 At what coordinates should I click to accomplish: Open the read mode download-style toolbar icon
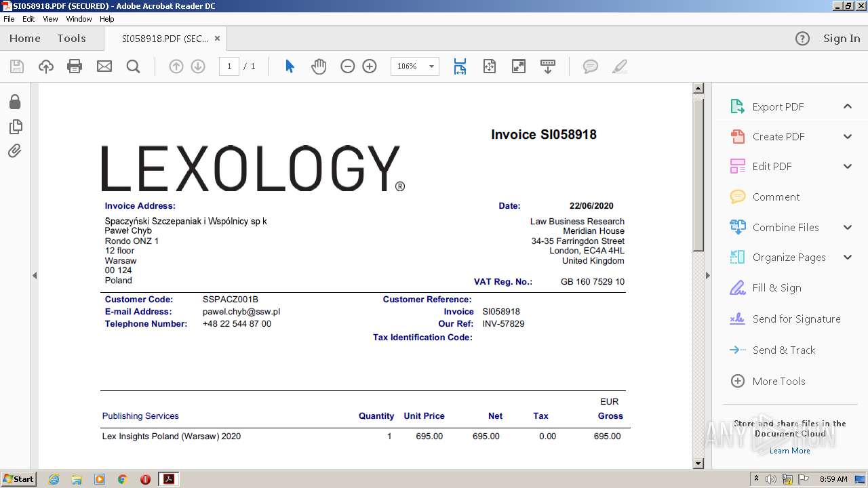[548, 66]
